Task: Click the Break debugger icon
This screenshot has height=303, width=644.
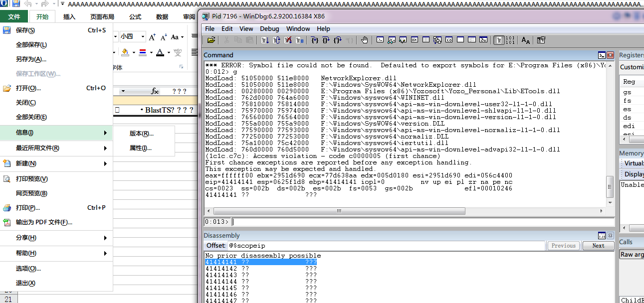Action: click(300, 40)
